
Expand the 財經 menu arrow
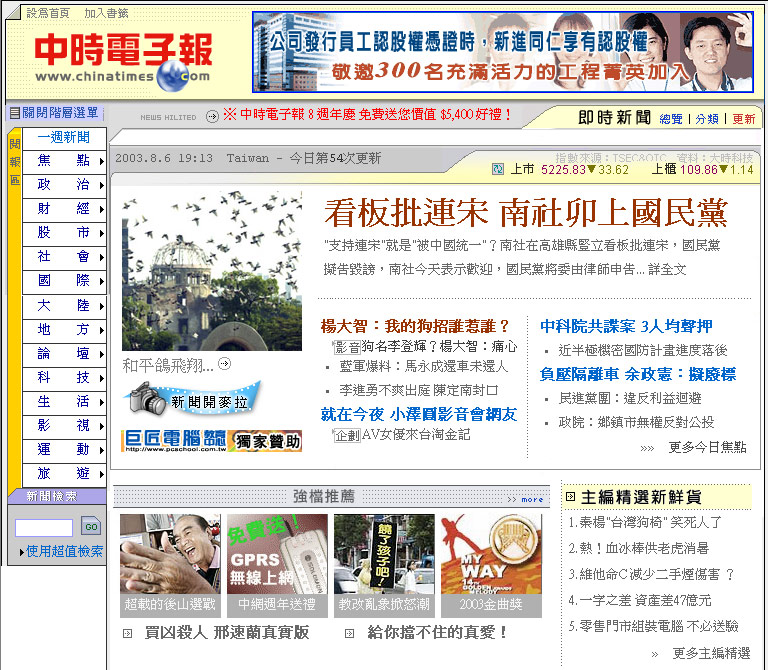click(101, 209)
